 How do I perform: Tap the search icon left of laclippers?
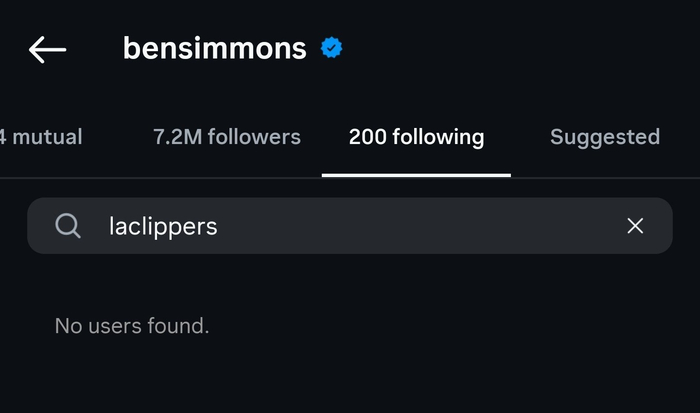coord(68,226)
